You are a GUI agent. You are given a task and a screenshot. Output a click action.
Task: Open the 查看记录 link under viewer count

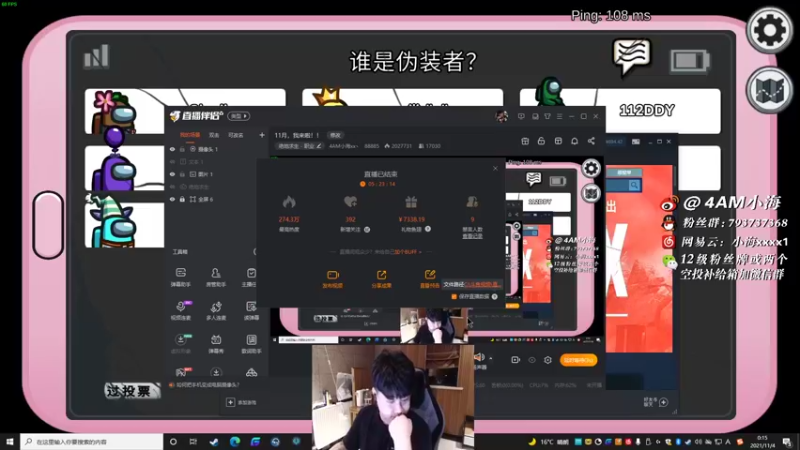[472, 236]
